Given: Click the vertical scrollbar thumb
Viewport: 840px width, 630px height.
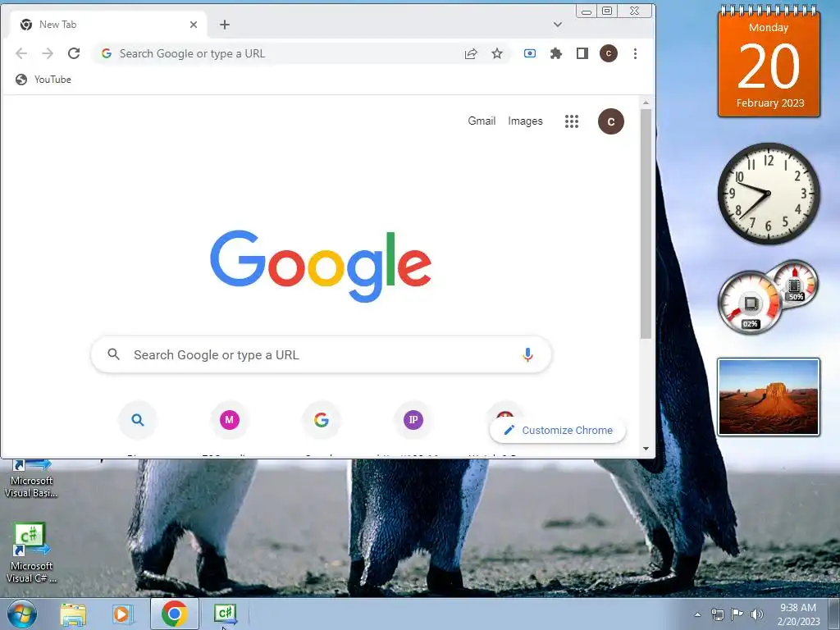Looking at the screenshot, I should [646, 224].
